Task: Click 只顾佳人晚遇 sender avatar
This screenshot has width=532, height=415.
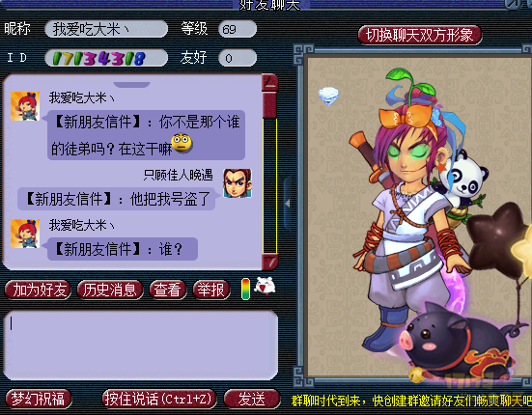Action: point(238,183)
